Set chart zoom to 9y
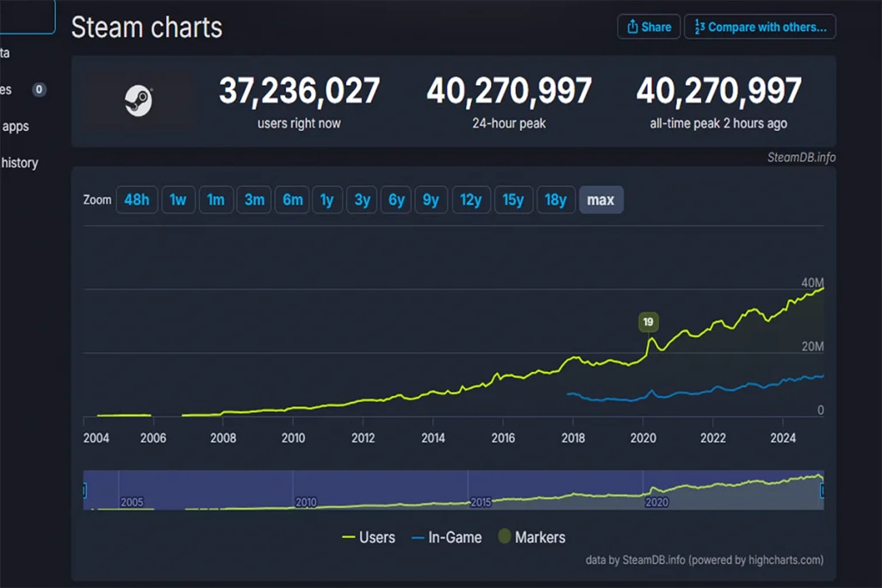 pyautogui.click(x=431, y=200)
